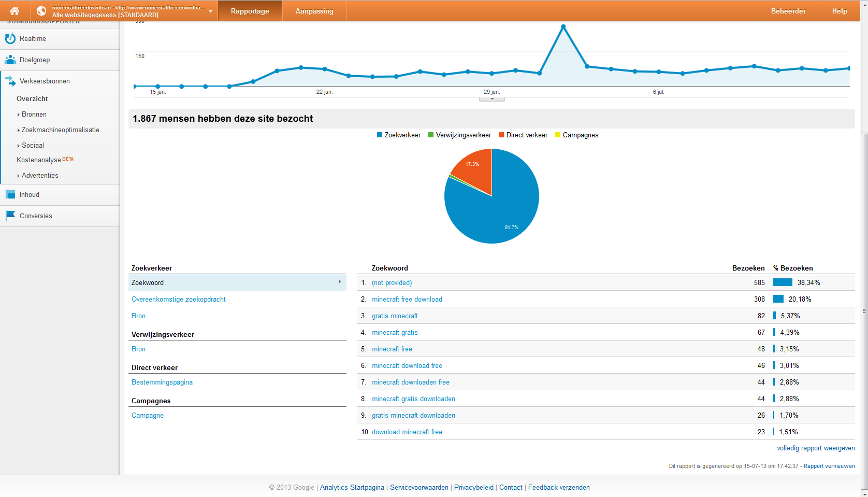This screenshot has width=868, height=497.
Task: Go to the Analytics home icon
Action: click(15, 11)
